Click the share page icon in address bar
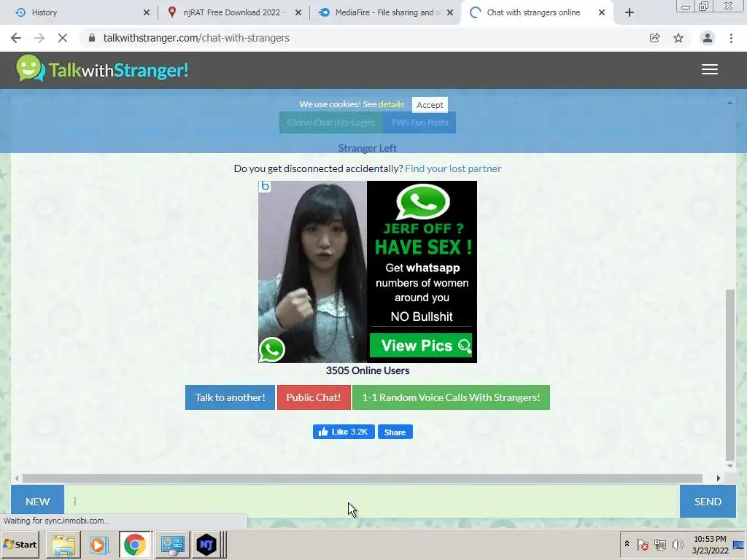Image resolution: width=747 pixels, height=560 pixels. point(654,38)
